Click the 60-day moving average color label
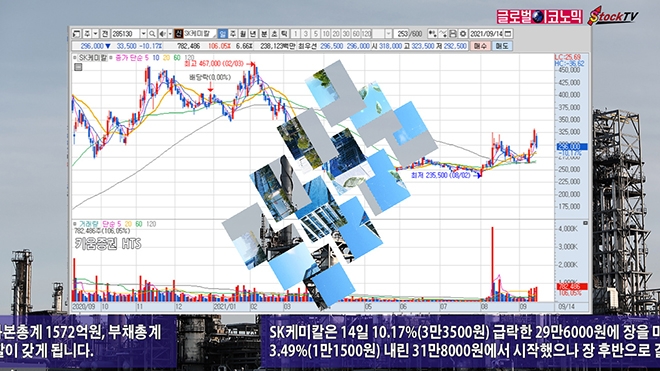This screenshot has width=660, height=371. 177,58
